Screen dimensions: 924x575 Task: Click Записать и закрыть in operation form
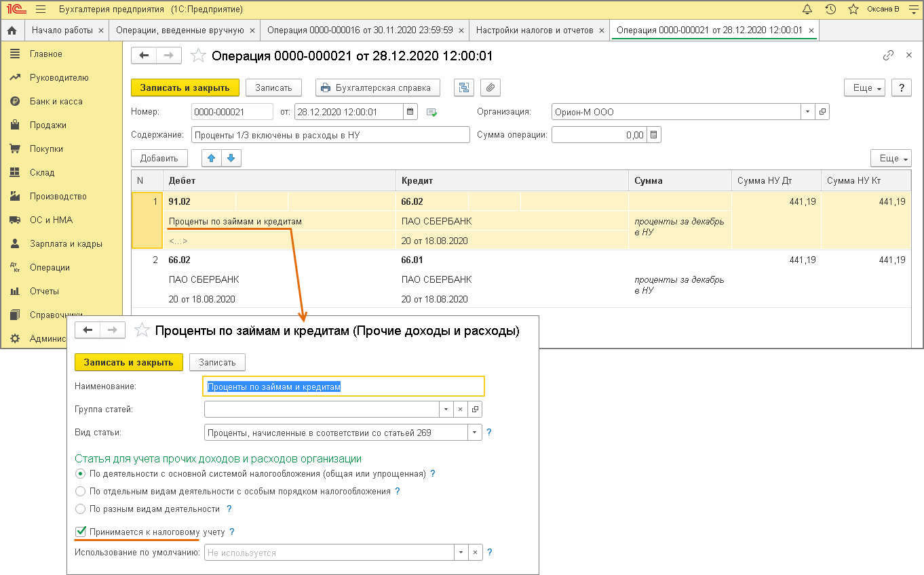point(185,87)
